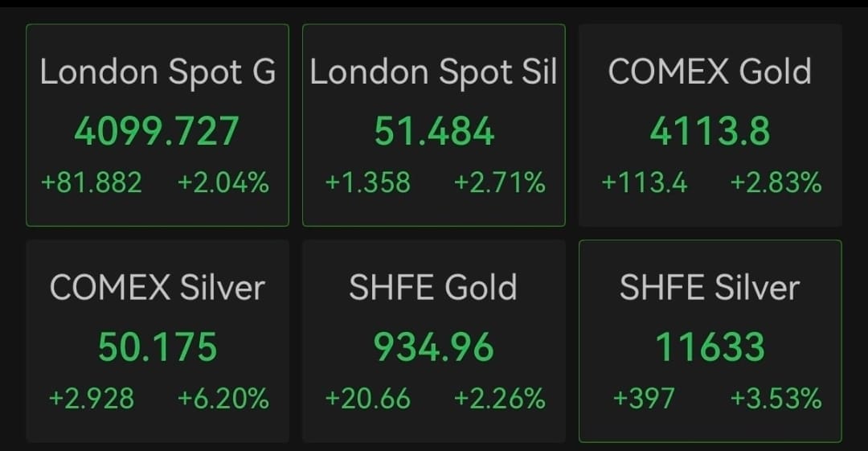
Task: Click the +81.882 change on London Spot Gold
Action: point(92,183)
